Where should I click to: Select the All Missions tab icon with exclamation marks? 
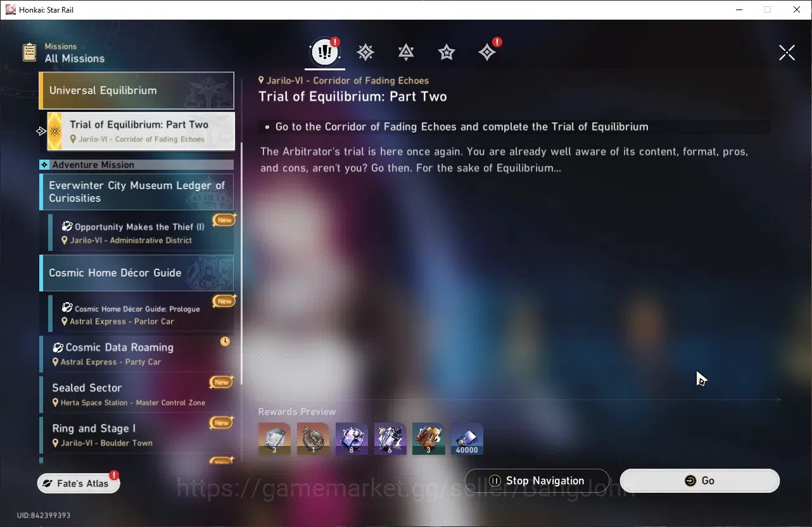(x=325, y=53)
